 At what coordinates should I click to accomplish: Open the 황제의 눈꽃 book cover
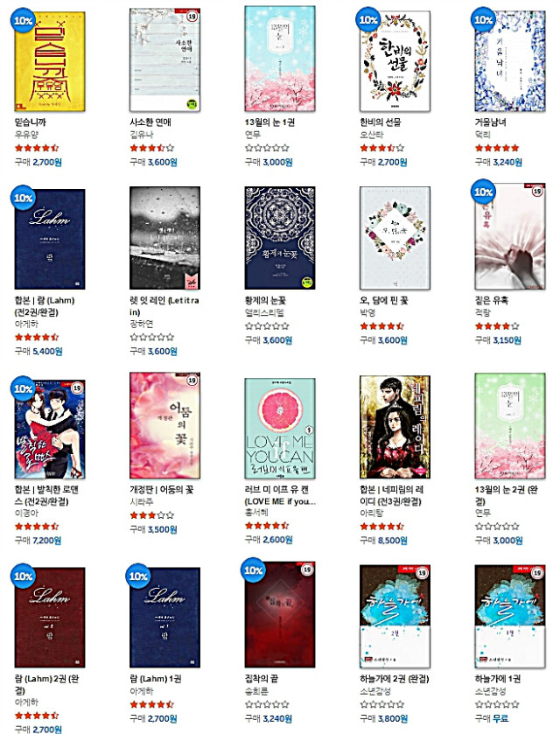pyautogui.click(x=279, y=238)
